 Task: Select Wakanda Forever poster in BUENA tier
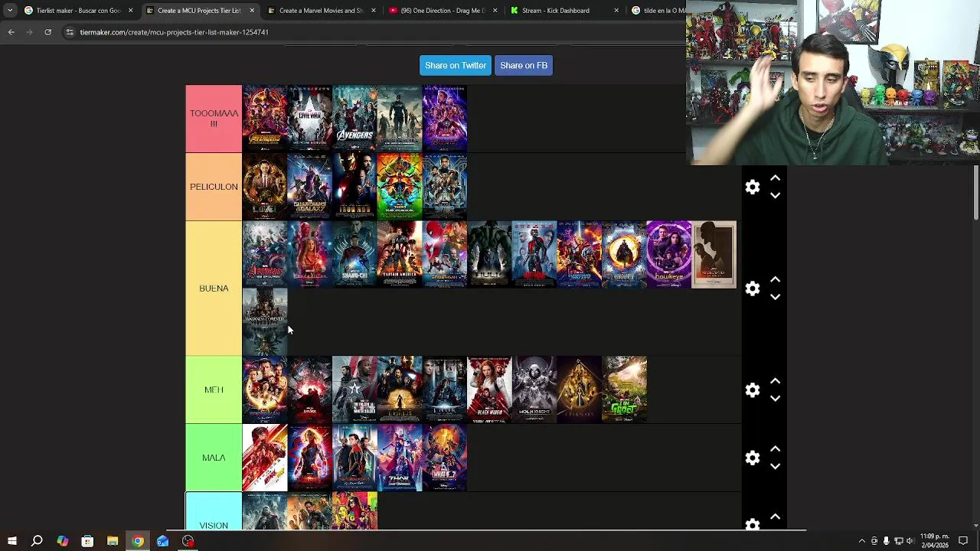tap(265, 322)
